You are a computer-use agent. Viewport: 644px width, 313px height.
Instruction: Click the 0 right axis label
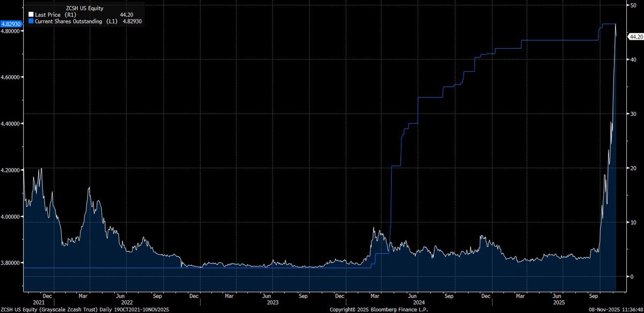(x=632, y=277)
